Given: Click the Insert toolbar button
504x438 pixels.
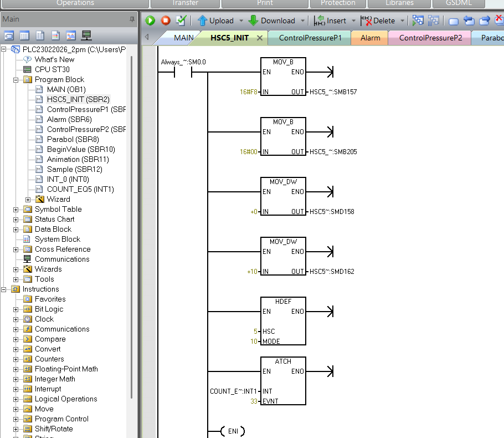Looking at the screenshot, I should 330,21.
